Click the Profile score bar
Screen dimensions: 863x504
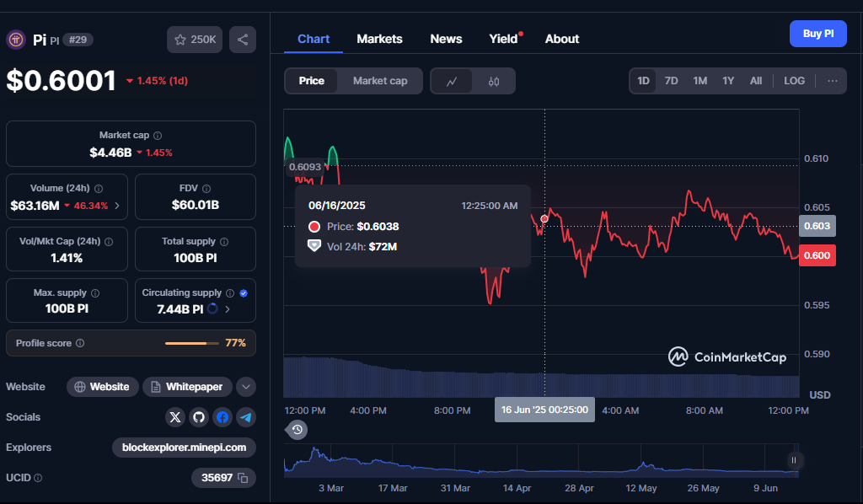tap(191, 343)
